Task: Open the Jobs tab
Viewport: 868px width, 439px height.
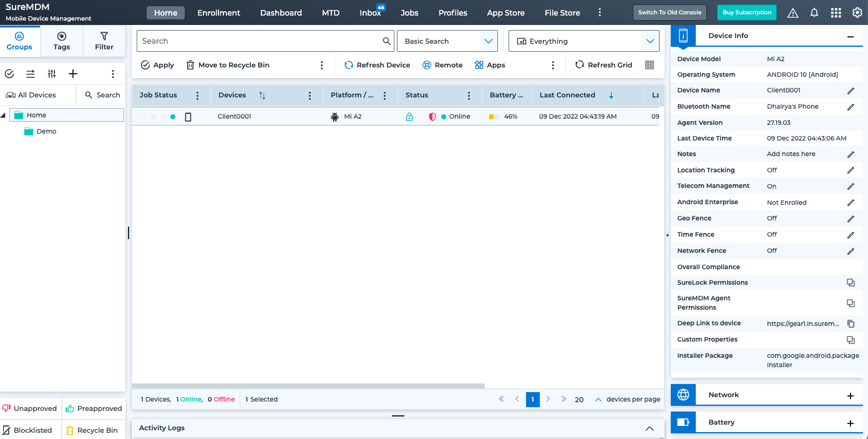Action: 409,12
